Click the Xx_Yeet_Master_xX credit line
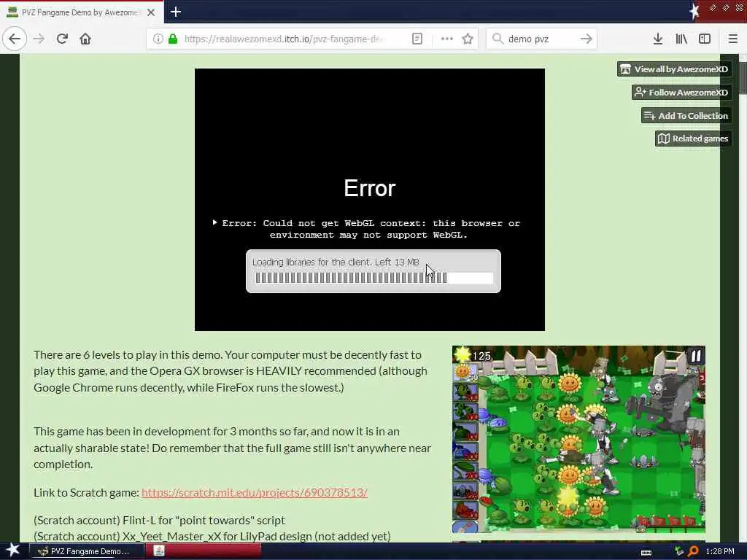Viewport: 747px width, 560px height. pyautogui.click(x=212, y=536)
